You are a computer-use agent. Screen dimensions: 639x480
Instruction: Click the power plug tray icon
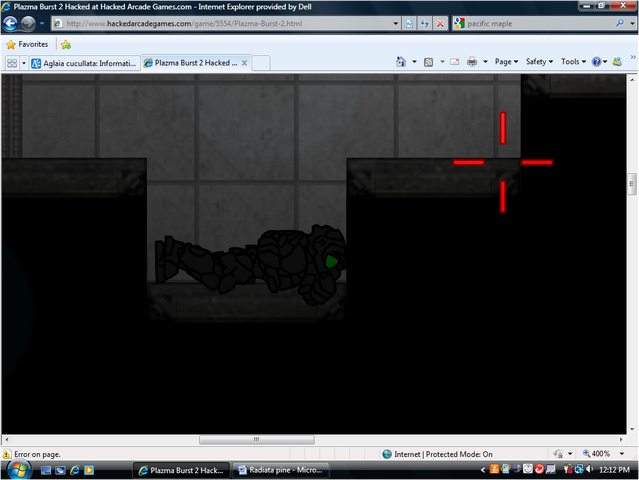click(x=568, y=470)
